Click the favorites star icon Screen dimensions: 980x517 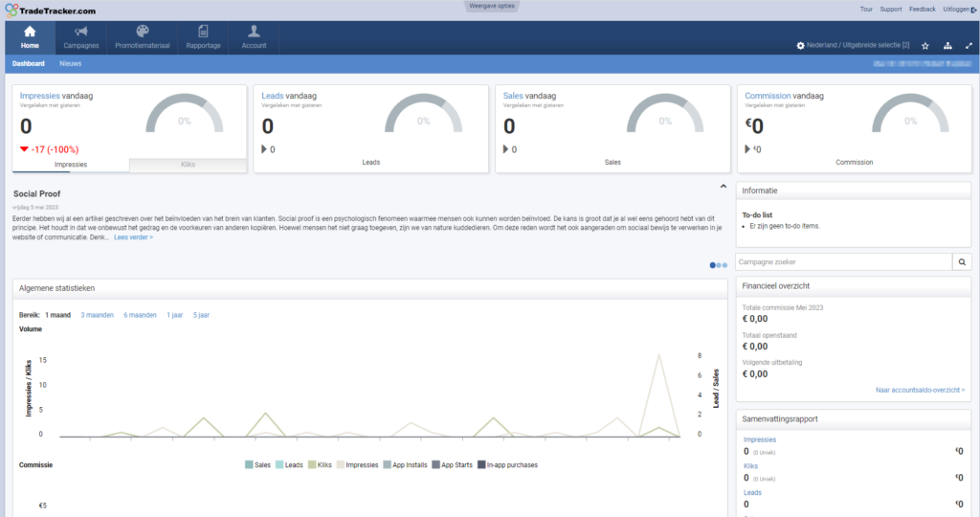(x=924, y=45)
